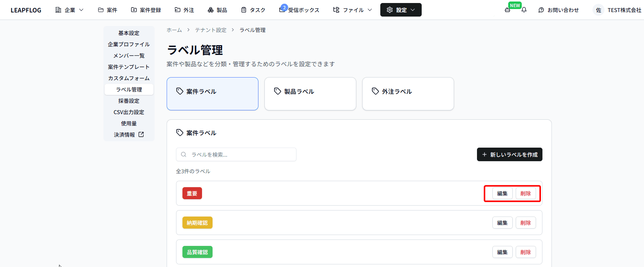Focus the ラベルを検索 search field
Screen dimensions: 644x267
pyautogui.click(x=236, y=154)
